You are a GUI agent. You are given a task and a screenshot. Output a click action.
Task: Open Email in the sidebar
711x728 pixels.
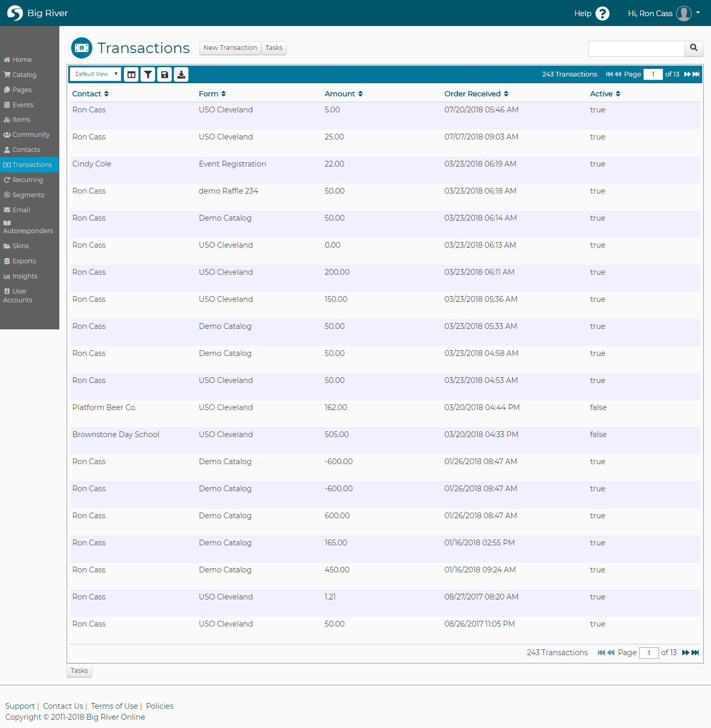(x=30, y=210)
